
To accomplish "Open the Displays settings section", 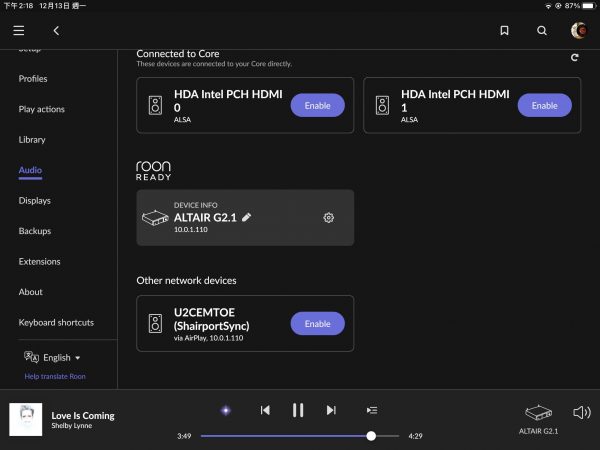I will (34, 201).
